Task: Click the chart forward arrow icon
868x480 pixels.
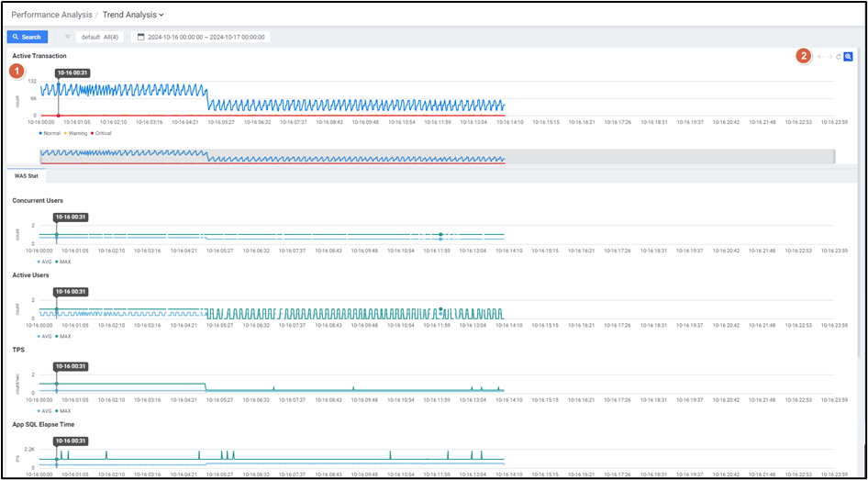Action: pos(829,57)
